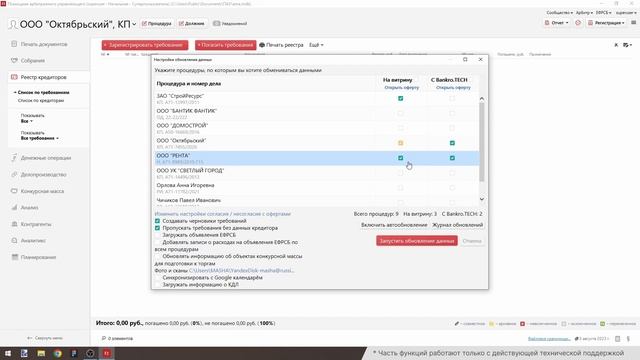Select Список по требованиям view

click(x=43, y=93)
